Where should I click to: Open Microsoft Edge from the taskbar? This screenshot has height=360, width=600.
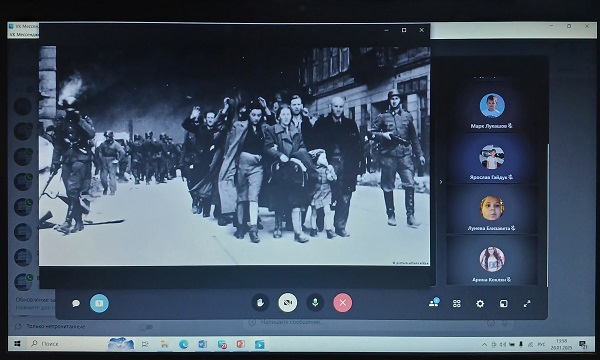(184, 344)
